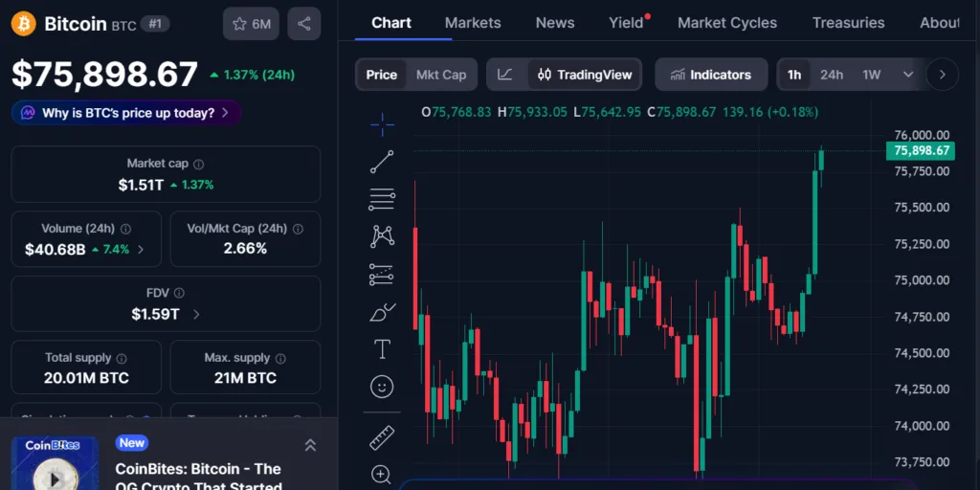Open the About tab
The image size is (980, 490).
pos(940,23)
